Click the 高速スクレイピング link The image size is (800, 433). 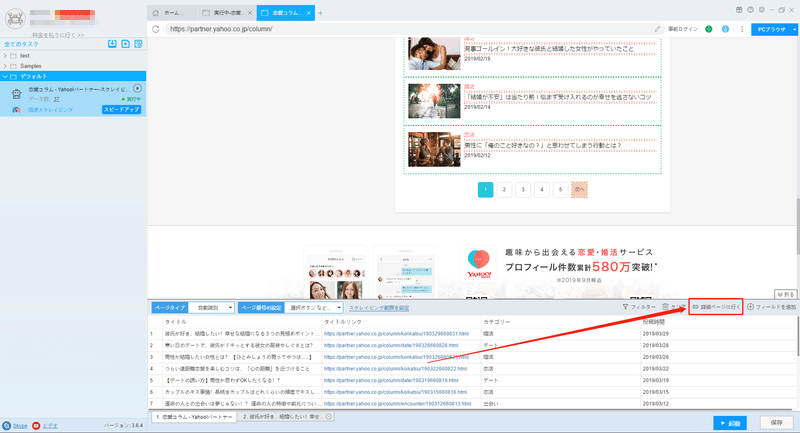click(x=51, y=110)
